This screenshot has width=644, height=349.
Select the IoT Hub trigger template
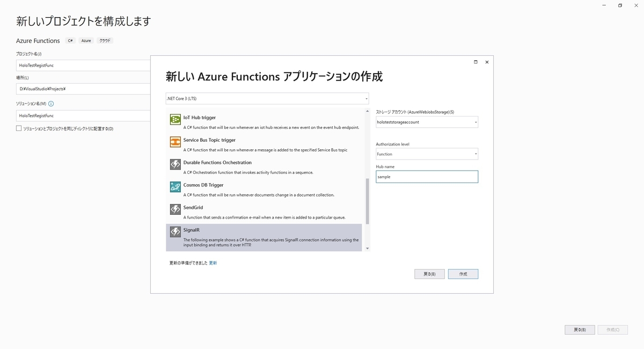click(265, 121)
